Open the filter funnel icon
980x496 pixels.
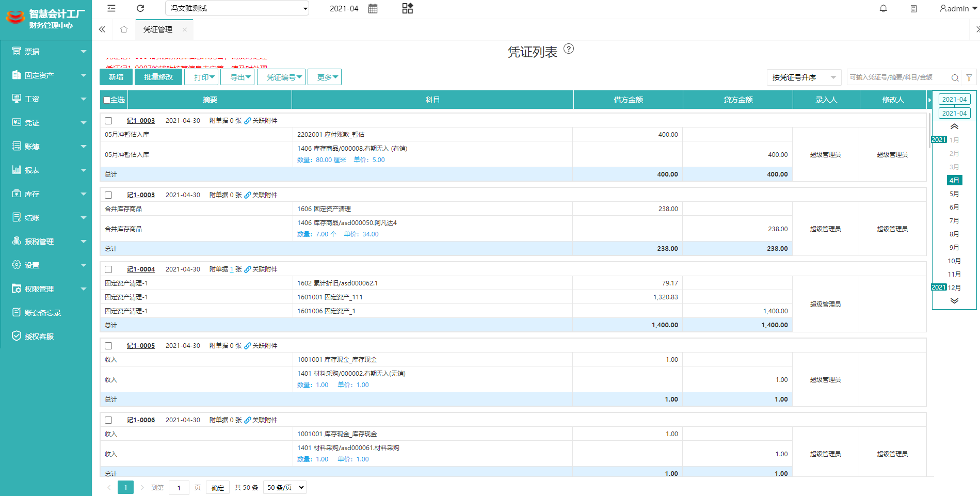point(969,77)
